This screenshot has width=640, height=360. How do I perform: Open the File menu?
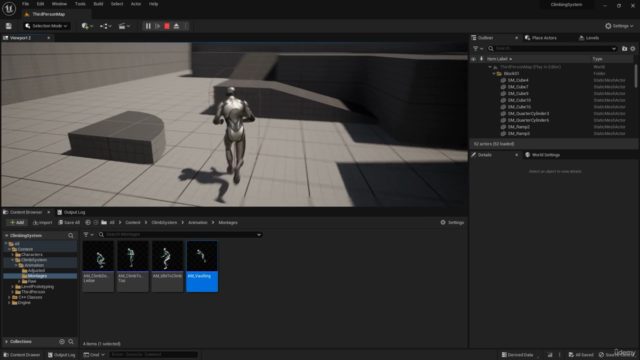(25, 4)
